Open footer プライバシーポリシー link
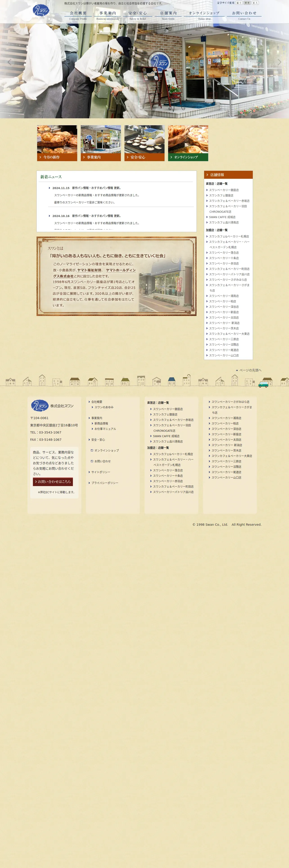The image size is (289, 868). point(105,483)
